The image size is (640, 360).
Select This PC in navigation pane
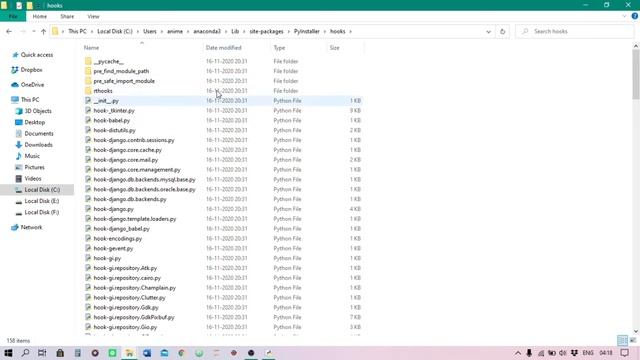click(30, 99)
